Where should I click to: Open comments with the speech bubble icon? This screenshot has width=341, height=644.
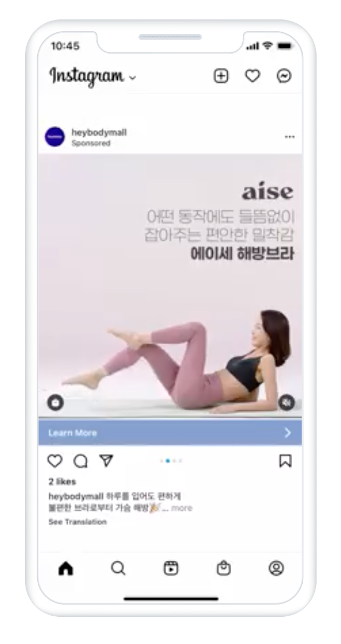click(x=81, y=461)
